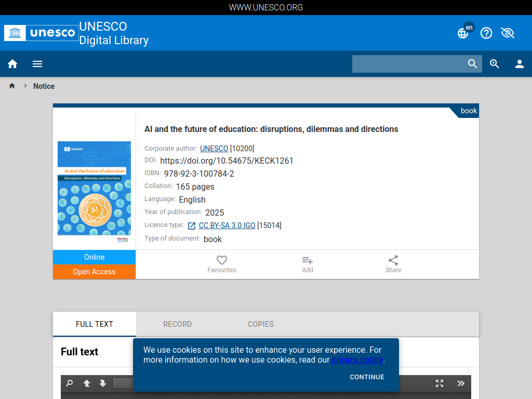Click the home icon in the navbar
The image size is (532, 399).
(x=12, y=63)
